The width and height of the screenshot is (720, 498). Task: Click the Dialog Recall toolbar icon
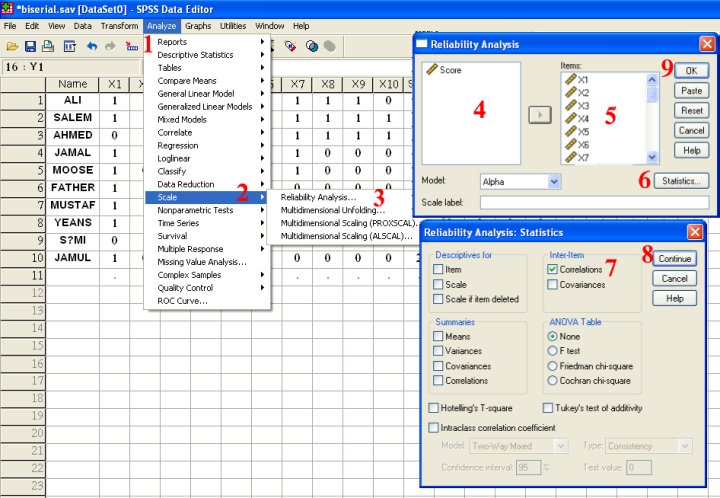70,46
